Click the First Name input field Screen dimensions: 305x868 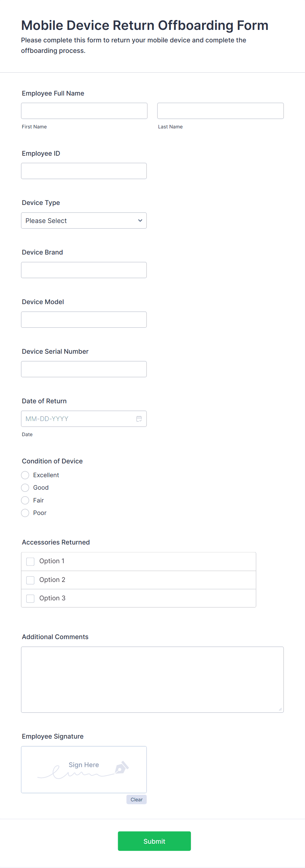tap(84, 111)
